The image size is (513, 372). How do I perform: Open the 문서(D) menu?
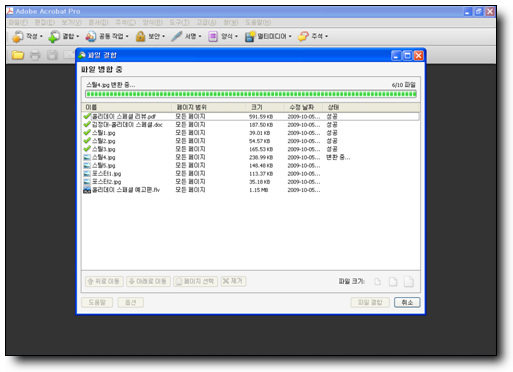(98, 22)
